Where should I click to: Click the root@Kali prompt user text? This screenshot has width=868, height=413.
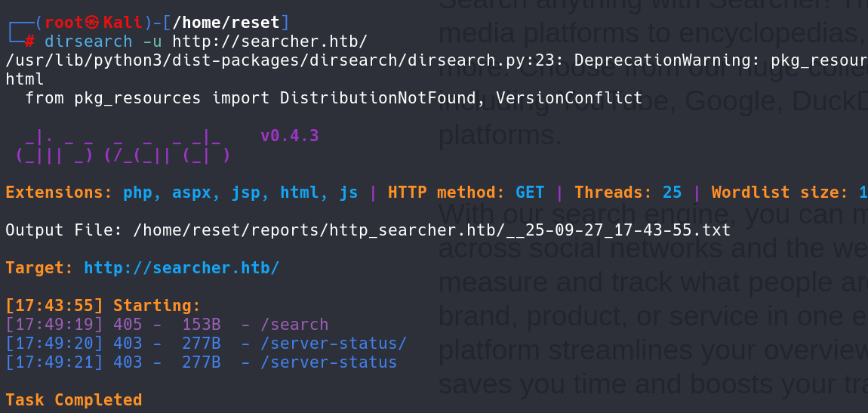click(93, 23)
